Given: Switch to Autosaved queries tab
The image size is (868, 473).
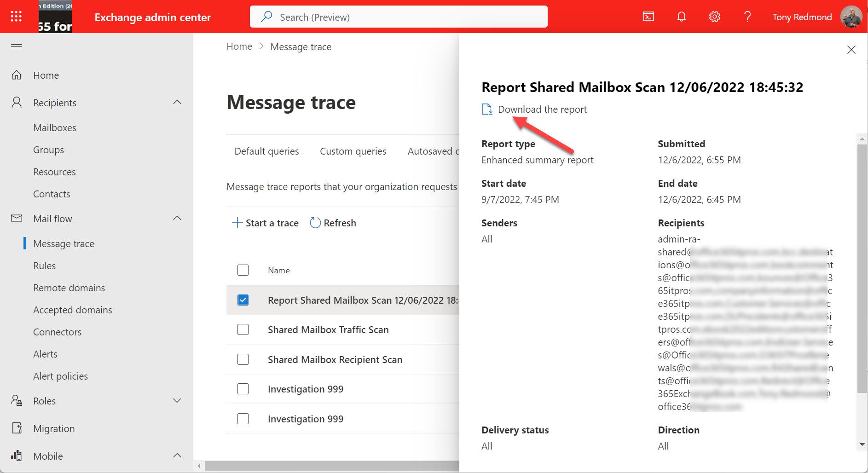Looking at the screenshot, I should tap(433, 151).
